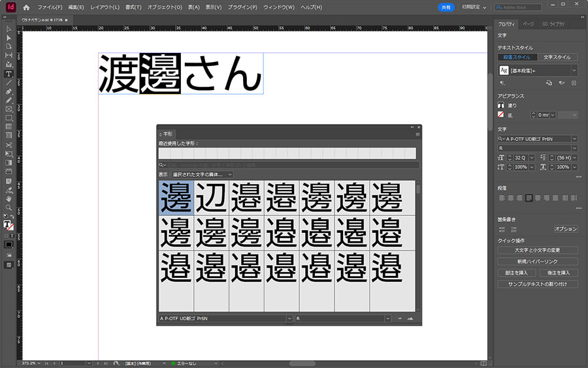Image resolution: width=588 pixels, height=368 pixels.
Task: Select the 辺 glyph in the glyph grid
Action: click(x=212, y=198)
